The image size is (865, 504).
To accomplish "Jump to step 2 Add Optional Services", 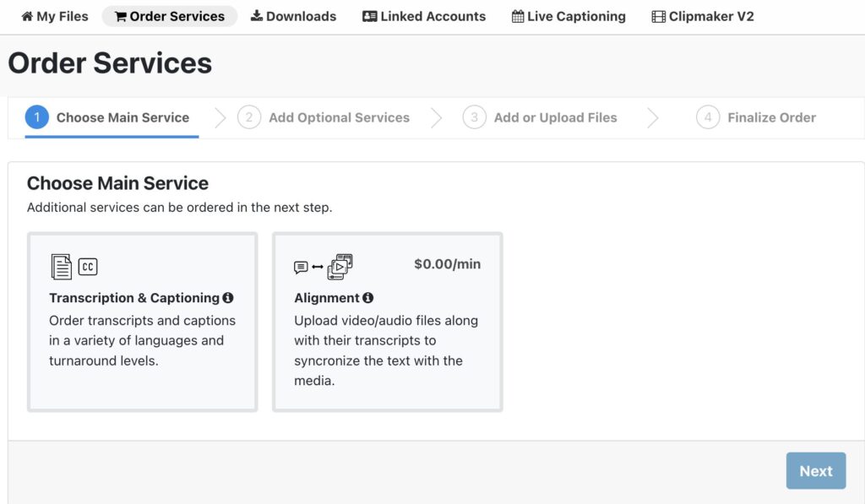I will coord(324,118).
